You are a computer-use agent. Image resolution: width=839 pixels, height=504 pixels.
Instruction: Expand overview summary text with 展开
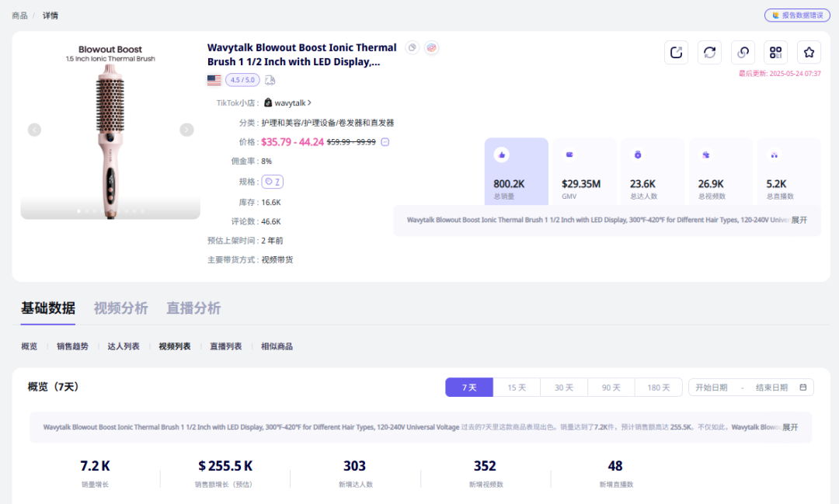[790, 427]
